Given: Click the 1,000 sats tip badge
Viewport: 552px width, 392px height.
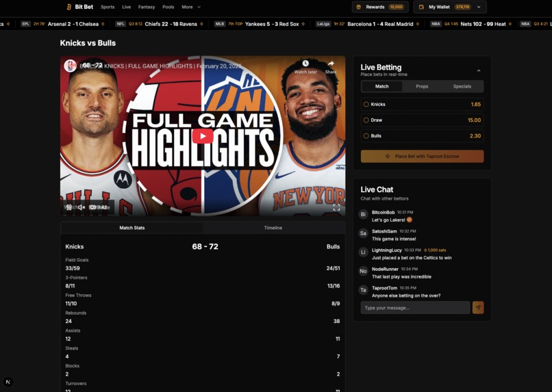Looking at the screenshot, I should pyautogui.click(x=435, y=250).
